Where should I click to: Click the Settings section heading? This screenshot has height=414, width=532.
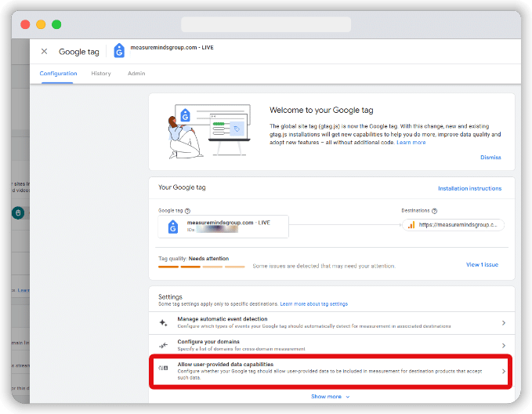pyautogui.click(x=170, y=296)
